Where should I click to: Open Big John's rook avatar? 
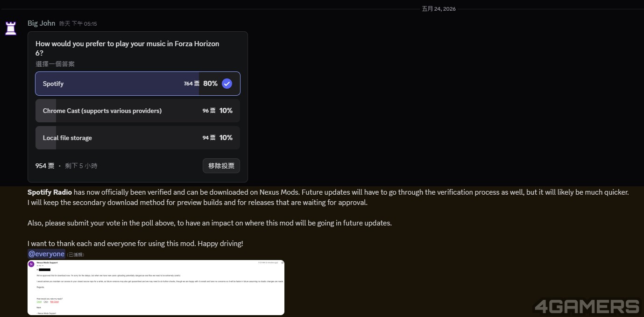pyautogui.click(x=11, y=28)
